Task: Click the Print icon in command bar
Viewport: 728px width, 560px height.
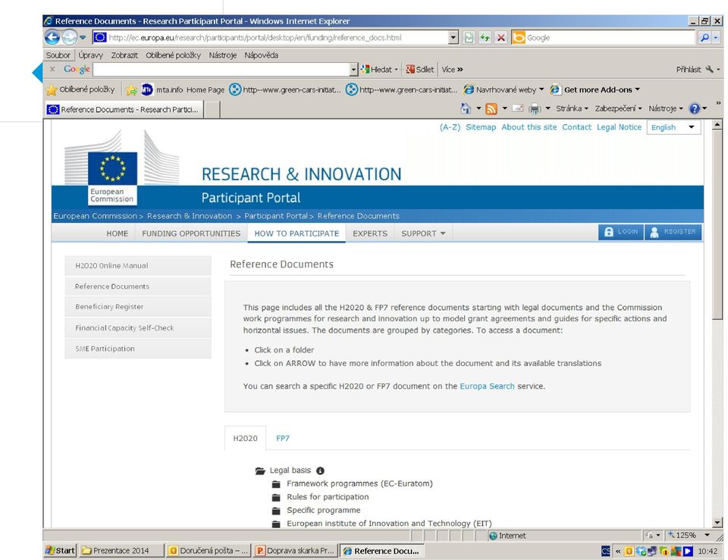Action: click(x=535, y=108)
